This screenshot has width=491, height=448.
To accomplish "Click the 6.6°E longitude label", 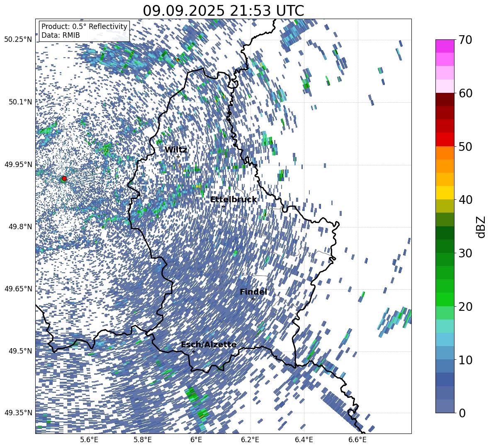I will 357,440.
